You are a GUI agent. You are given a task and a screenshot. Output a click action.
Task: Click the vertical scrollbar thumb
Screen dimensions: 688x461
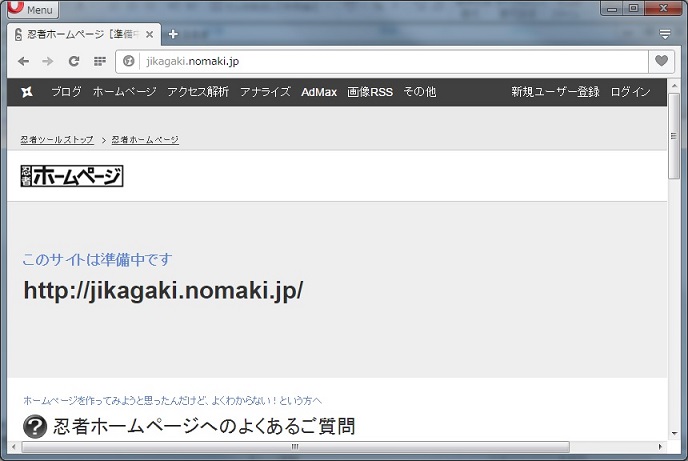tap(674, 136)
